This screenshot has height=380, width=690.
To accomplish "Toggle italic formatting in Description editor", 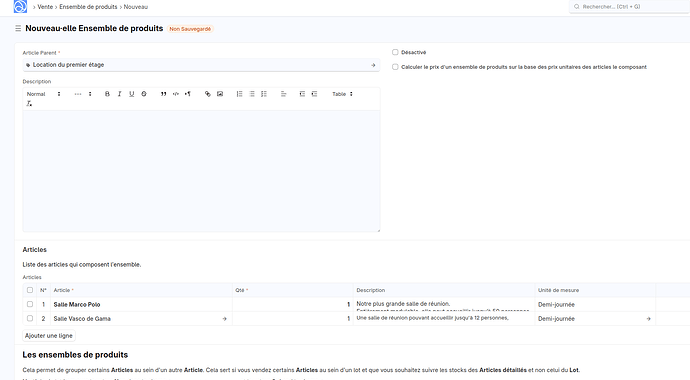I will 119,94.
